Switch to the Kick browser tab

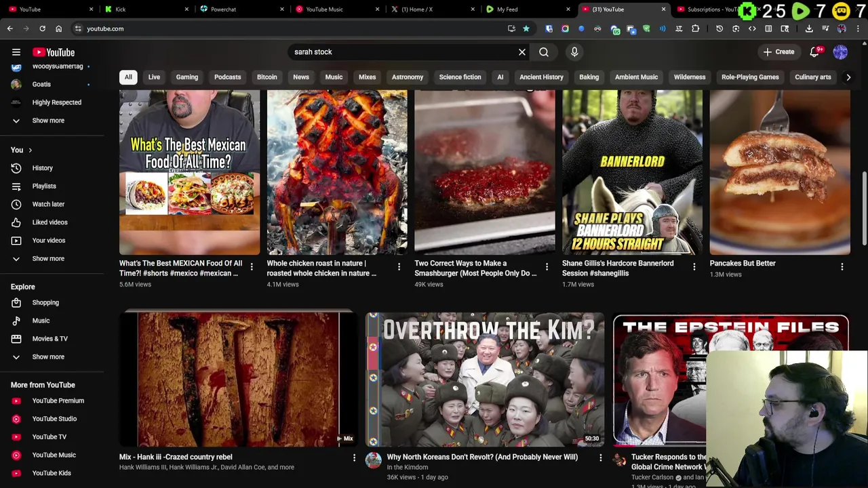click(x=142, y=9)
